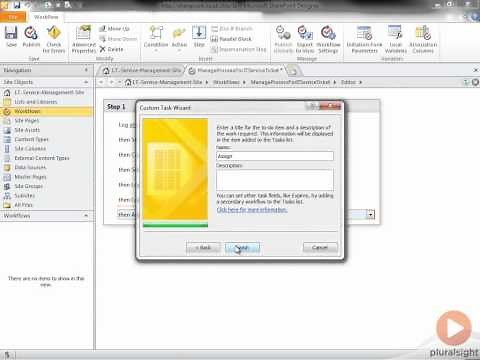Open the File tab
This screenshot has width=480, height=360.
pyautogui.click(x=13, y=17)
